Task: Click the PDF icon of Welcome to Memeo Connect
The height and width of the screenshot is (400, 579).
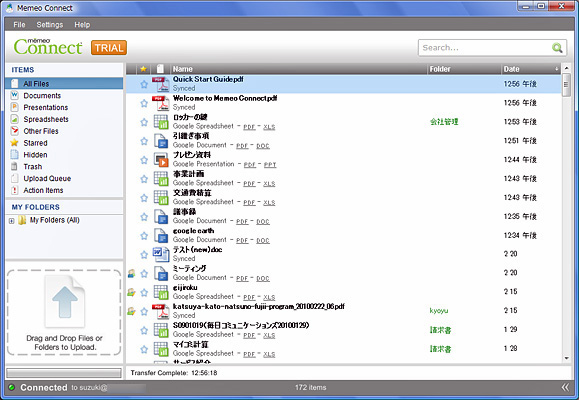Action: pyautogui.click(x=161, y=103)
